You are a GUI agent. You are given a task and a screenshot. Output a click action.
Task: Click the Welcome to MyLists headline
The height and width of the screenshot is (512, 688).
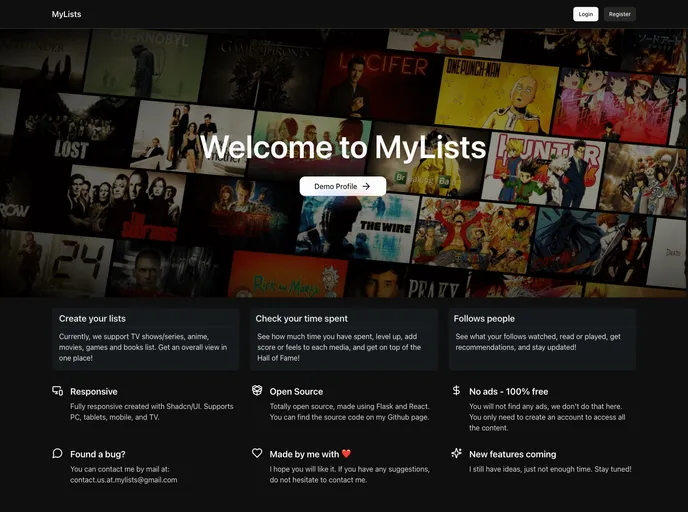click(x=343, y=147)
